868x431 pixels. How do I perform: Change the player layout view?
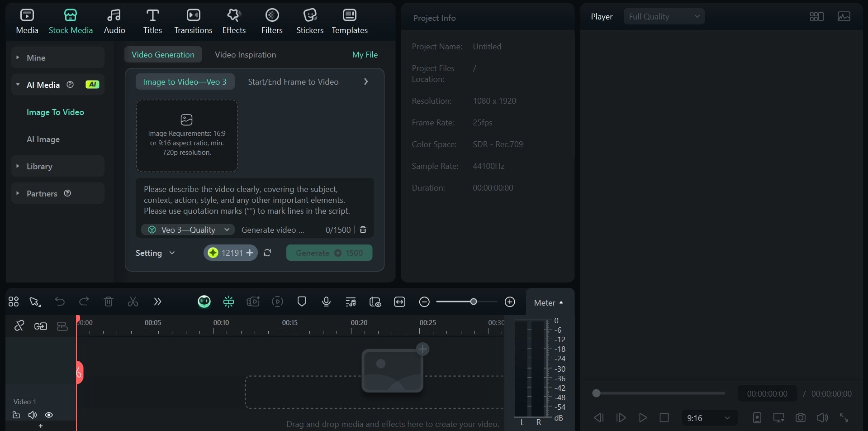coord(816,17)
